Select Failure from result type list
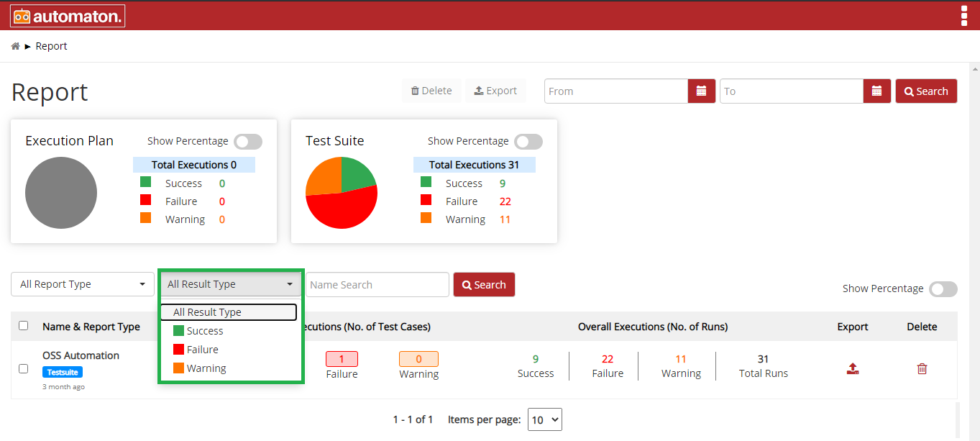This screenshot has height=441, width=980. tap(202, 350)
